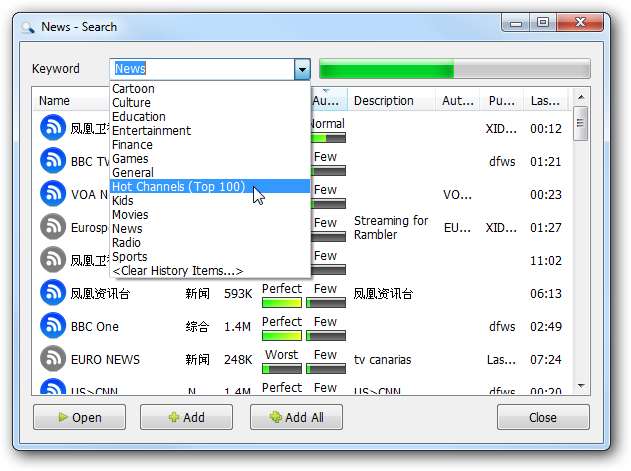Click the gray feed icon beside EURO NEWS
The width and height of the screenshot is (631, 471).
pos(53,359)
